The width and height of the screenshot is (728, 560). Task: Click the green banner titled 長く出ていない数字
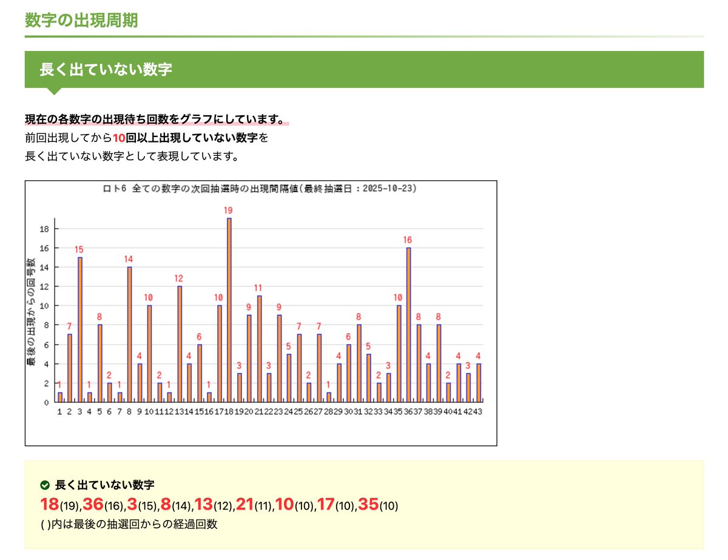coord(364,69)
